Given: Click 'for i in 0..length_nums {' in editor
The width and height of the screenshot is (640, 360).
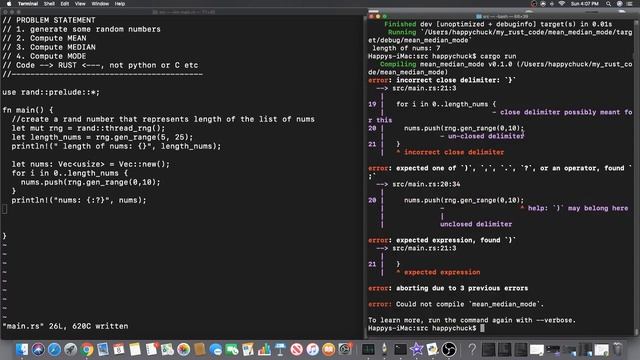Looking at the screenshot, I should coord(69,173).
